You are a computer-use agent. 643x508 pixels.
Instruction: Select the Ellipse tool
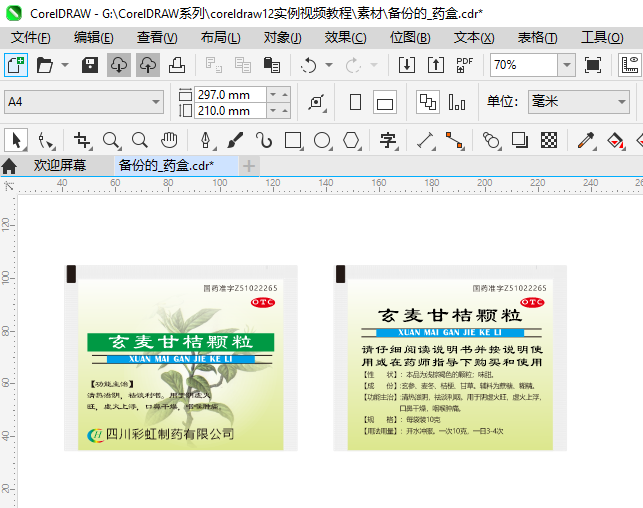(322, 141)
